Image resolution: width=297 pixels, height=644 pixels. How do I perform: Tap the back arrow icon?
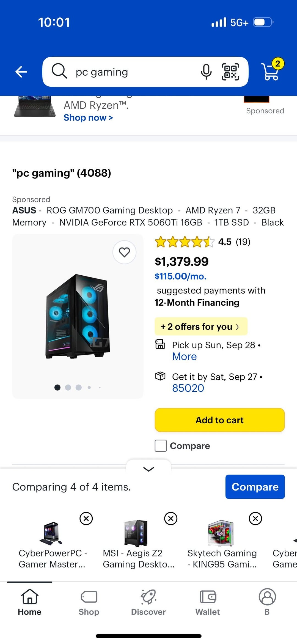coord(21,72)
